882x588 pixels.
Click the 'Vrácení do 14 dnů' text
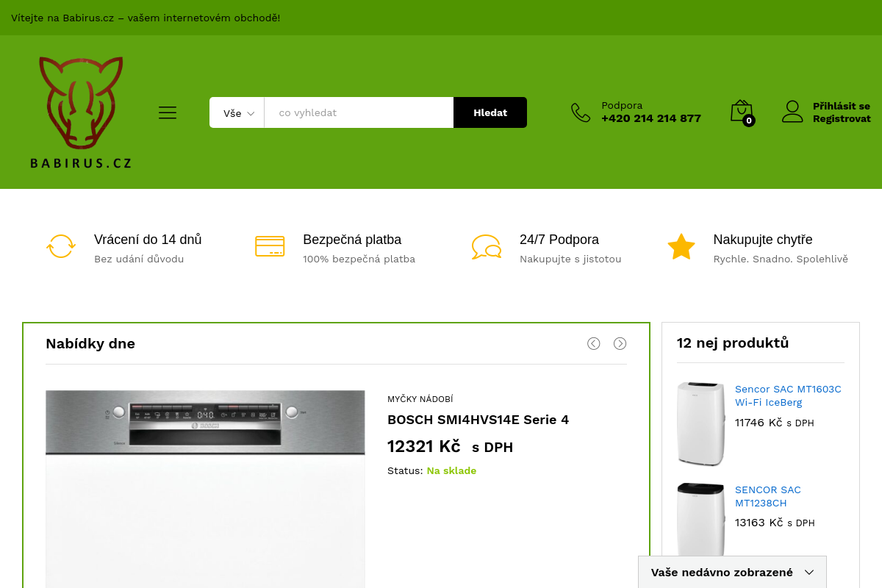pos(148,240)
